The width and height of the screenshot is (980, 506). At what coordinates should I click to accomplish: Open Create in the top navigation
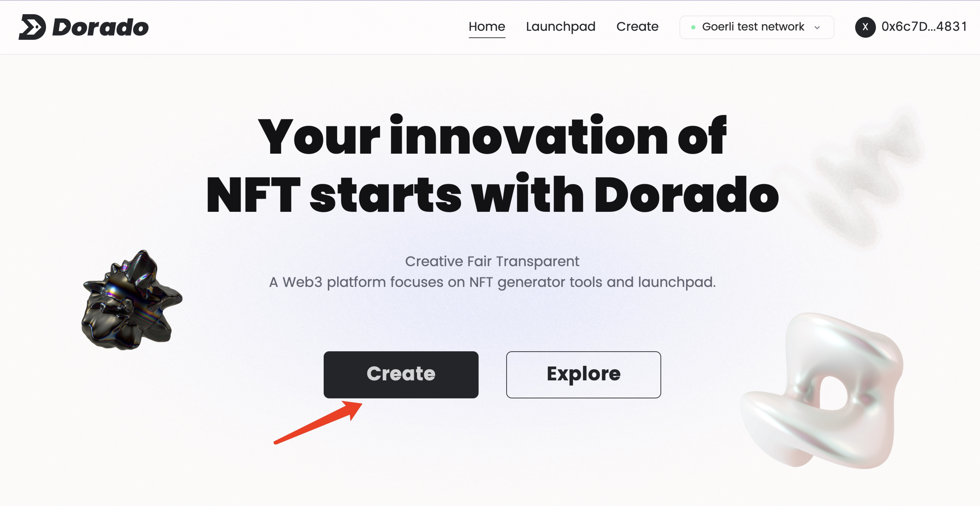[x=637, y=27]
